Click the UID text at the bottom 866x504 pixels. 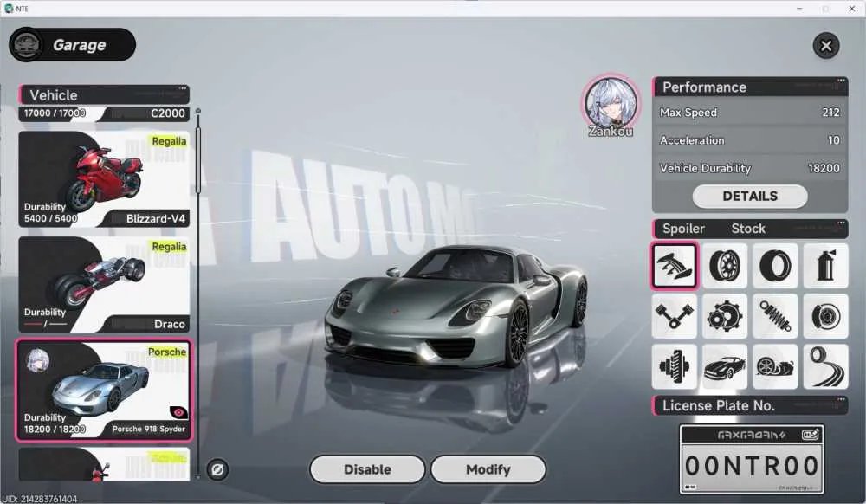click(40, 499)
